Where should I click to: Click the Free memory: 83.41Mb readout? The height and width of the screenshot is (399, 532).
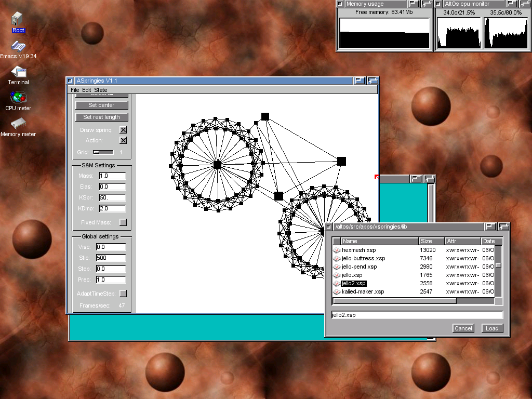384,12
